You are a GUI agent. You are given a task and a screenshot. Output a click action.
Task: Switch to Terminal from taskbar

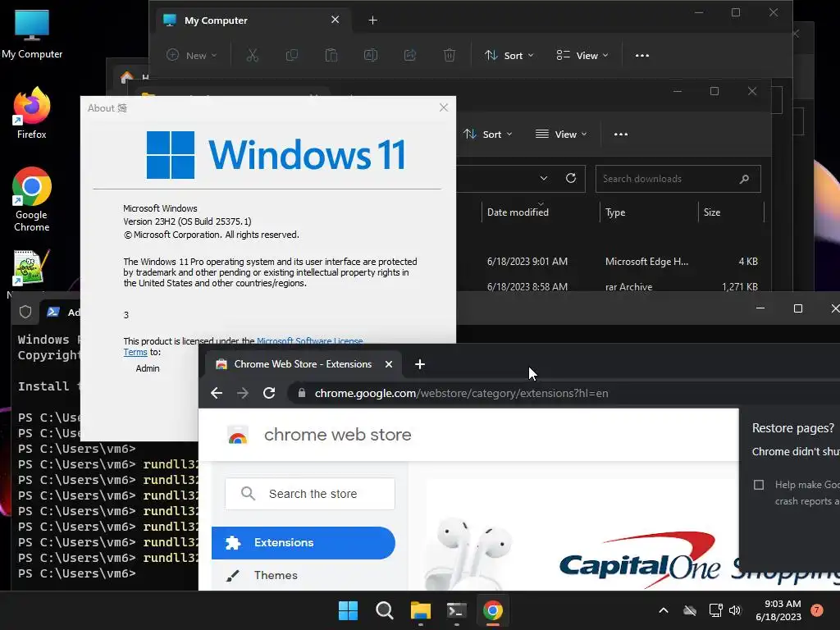coord(456,610)
